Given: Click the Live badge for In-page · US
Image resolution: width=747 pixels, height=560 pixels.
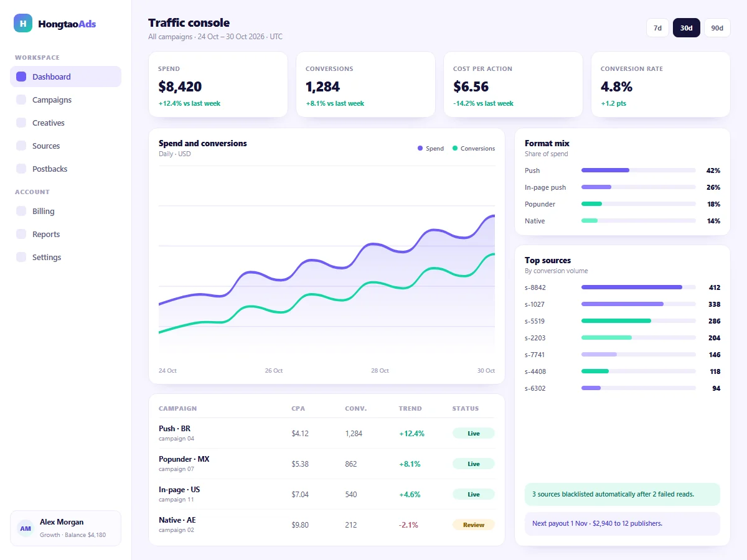Looking at the screenshot, I should click(x=474, y=494).
